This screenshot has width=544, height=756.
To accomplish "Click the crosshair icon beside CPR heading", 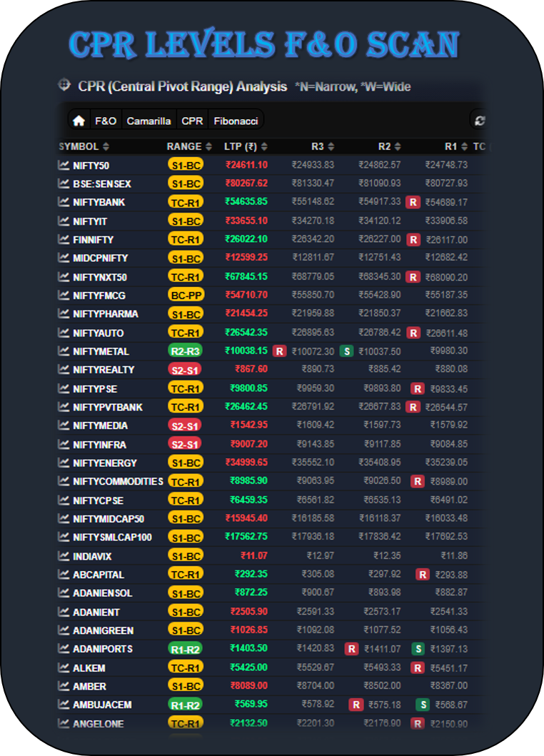I will (x=64, y=85).
